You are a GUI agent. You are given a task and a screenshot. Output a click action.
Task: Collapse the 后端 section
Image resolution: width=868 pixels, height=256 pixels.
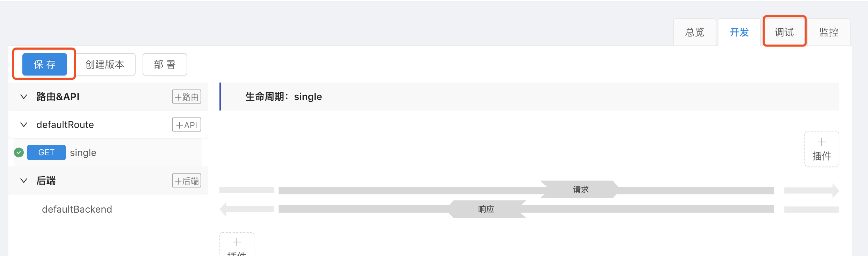point(24,181)
